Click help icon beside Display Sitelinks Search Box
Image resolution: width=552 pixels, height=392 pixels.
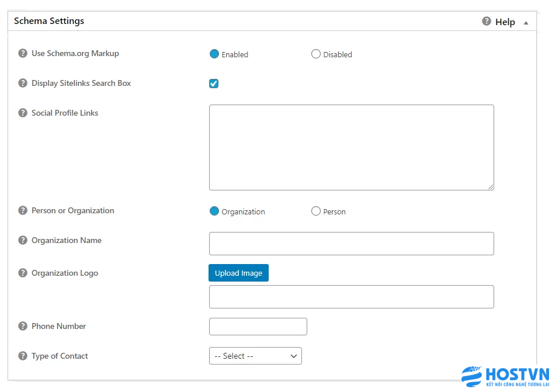tap(23, 83)
